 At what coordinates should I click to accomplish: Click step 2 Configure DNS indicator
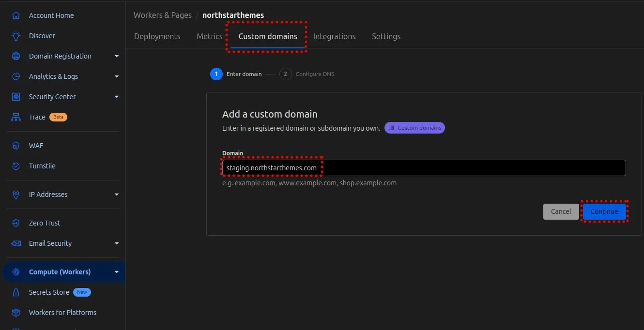click(307, 74)
